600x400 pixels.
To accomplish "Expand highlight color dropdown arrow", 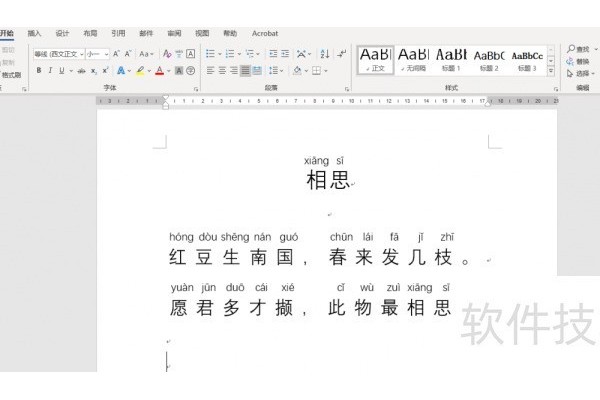I will pyautogui.click(x=149, y=71).
